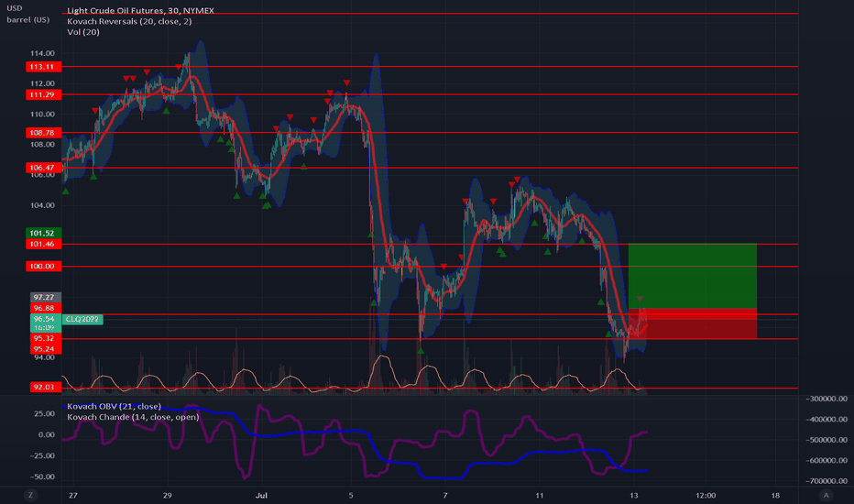The height and width of the screenshot is (504, 854).
Task: Click the 96.88 red price label
Action: tap(45, 308)
